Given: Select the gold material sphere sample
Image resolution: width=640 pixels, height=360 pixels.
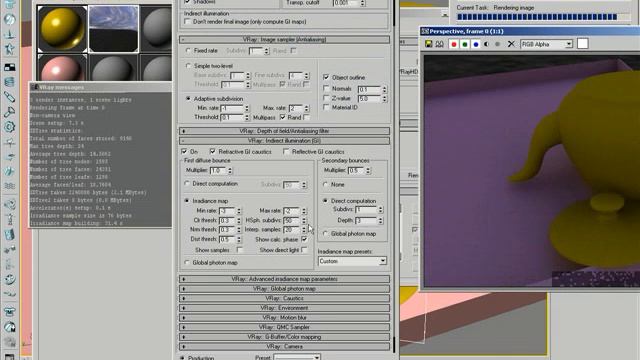Looking at the screenshot, I should tap(62, 29).
